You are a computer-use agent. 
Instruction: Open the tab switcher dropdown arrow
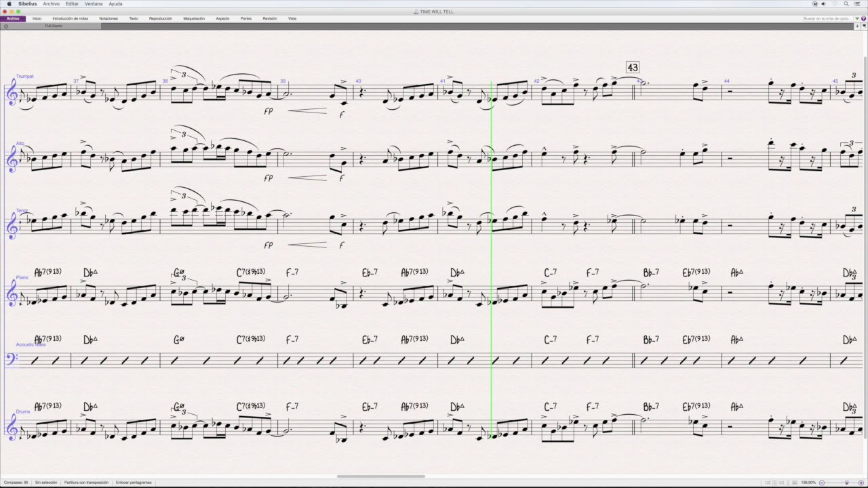point(864,26)
